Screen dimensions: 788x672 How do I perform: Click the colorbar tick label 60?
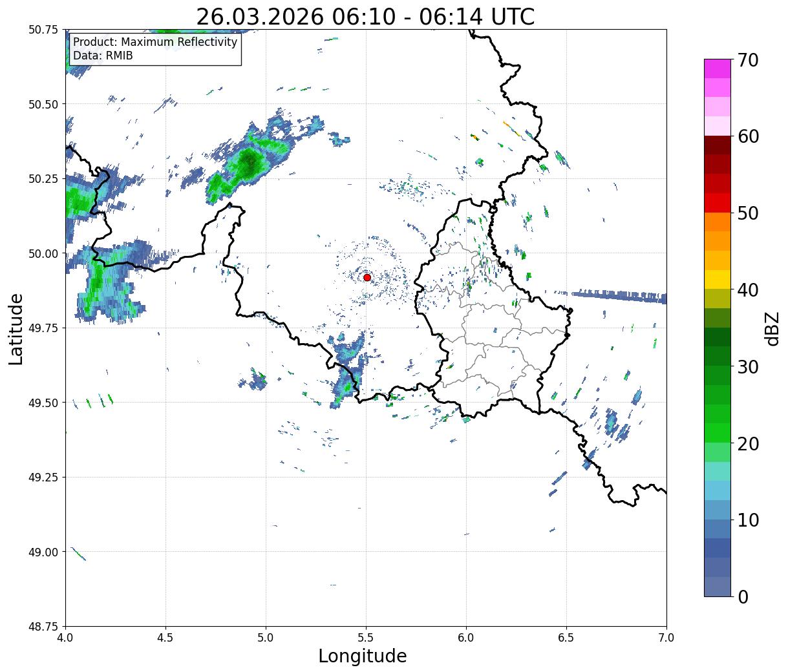tap(748, 136)
